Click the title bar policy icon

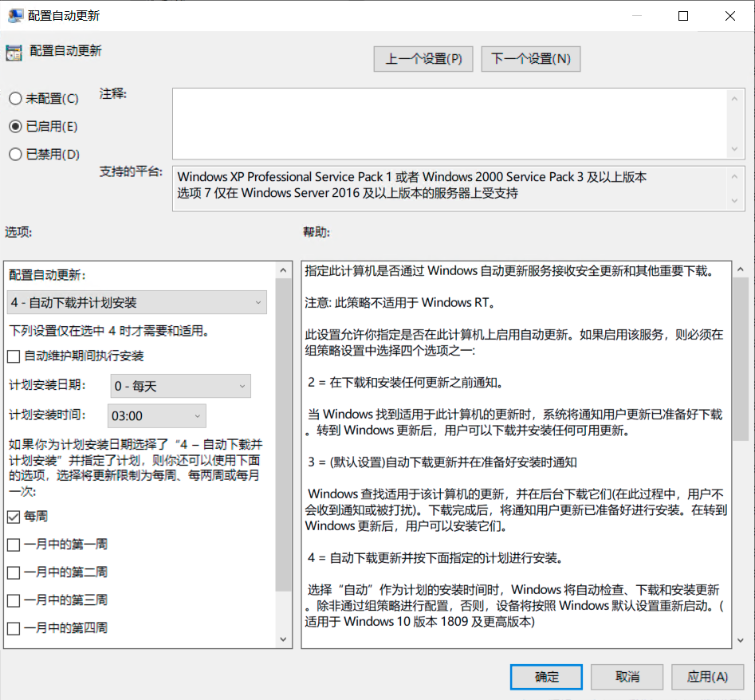click(x=14, y=16)
